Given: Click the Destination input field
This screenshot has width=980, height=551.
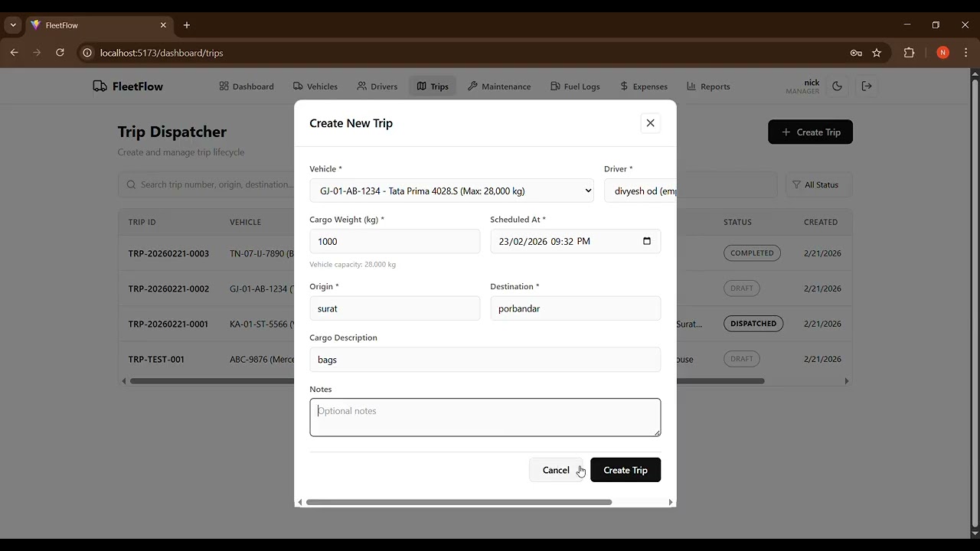Looking at the screenshot, I should (x=575, y=308).
